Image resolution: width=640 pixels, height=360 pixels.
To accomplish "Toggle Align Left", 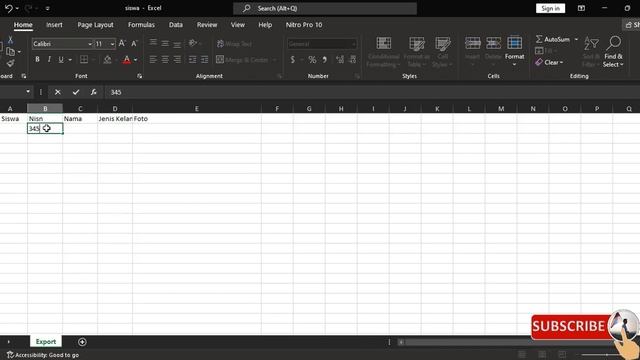I will pyautogui.click(x=153, y=60).
